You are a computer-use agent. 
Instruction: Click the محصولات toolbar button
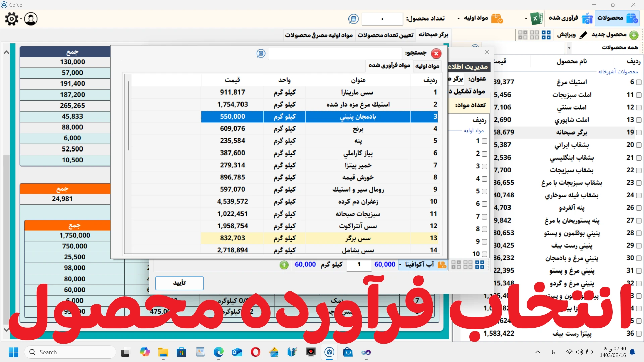[x=617, y=18]
